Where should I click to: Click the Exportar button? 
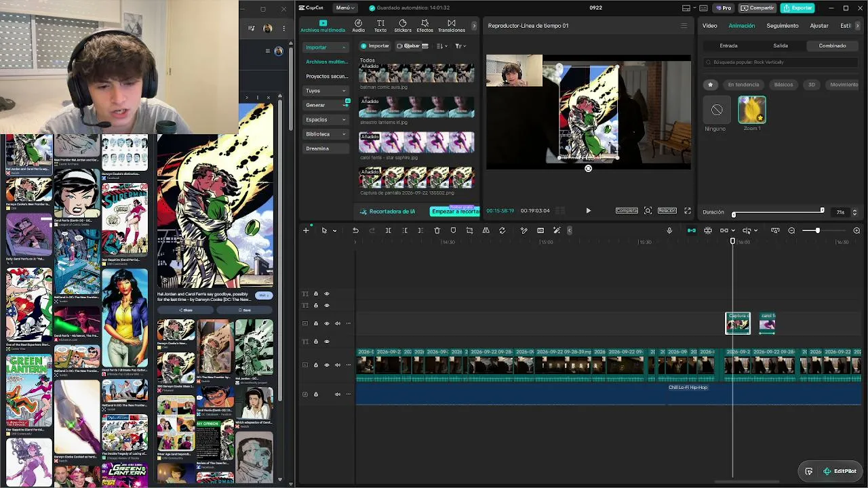[797, 8]
